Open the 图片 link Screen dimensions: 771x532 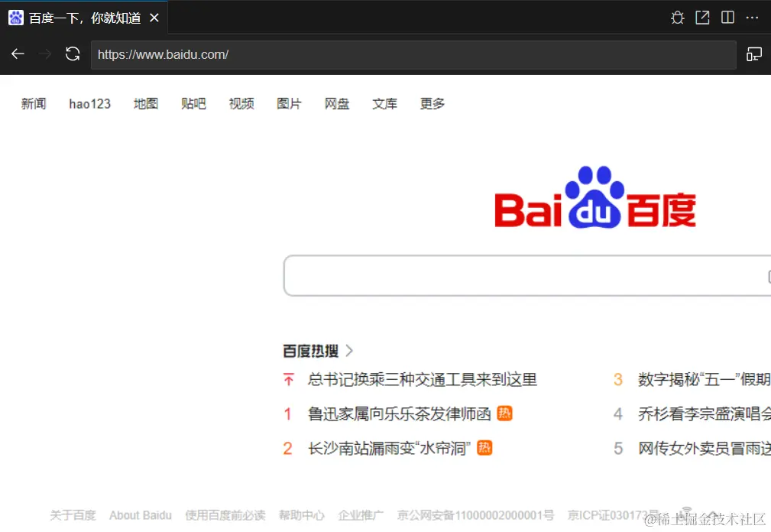(x=289, y=104)
